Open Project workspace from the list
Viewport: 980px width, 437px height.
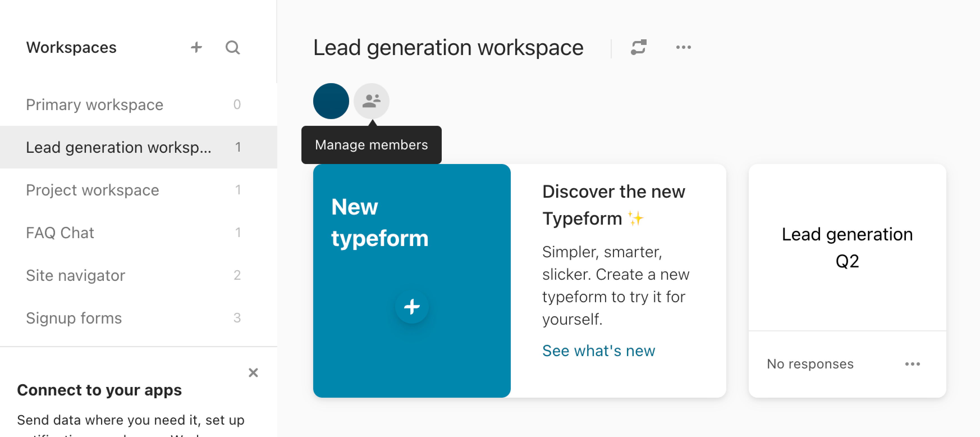coord(138,190)
